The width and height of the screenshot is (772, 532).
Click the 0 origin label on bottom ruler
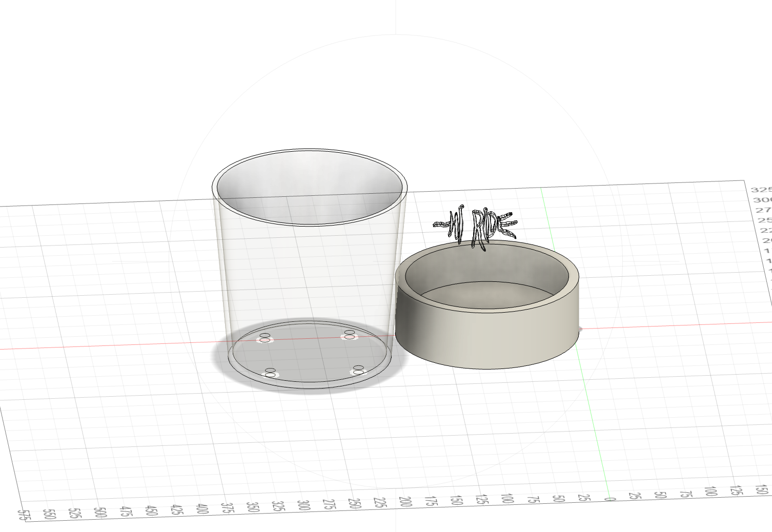[608, 499]
